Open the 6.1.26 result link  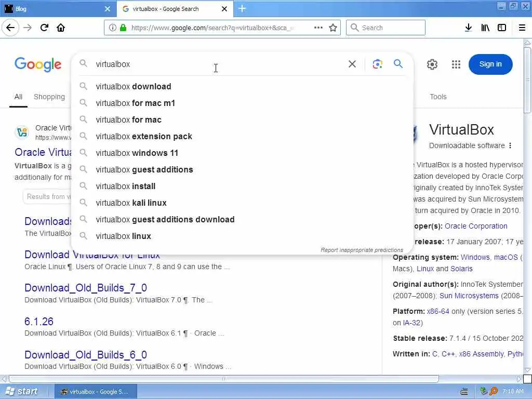(x=38, y=321)
